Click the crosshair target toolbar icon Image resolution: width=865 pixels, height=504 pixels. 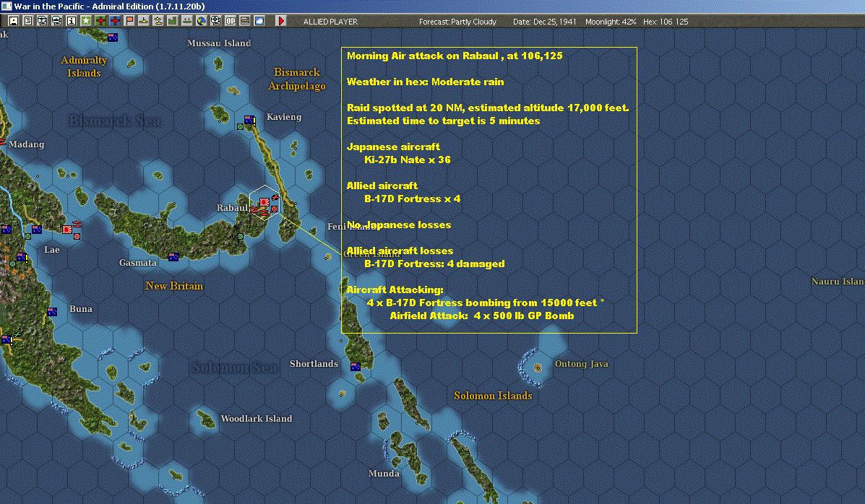point(215,21)
